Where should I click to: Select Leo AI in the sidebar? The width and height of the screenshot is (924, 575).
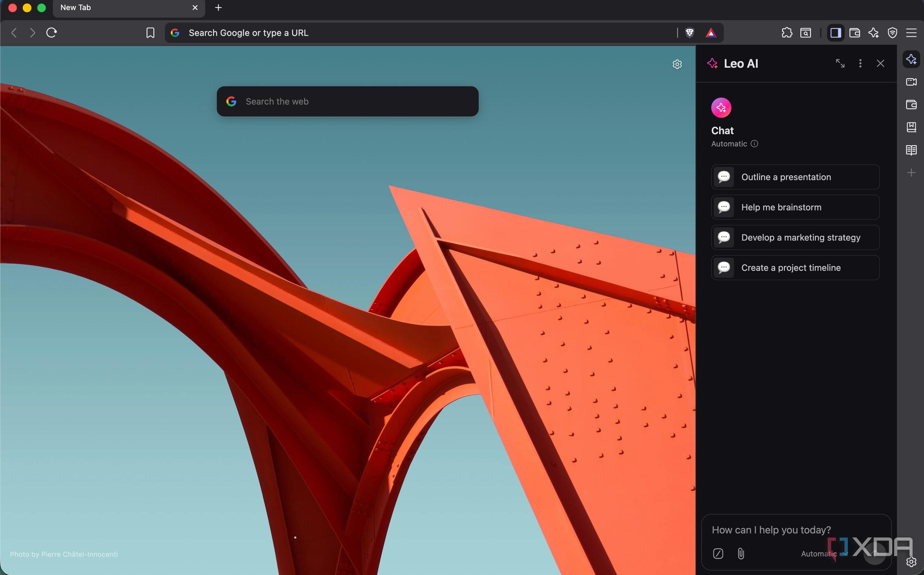pyautogui.click(x=911, y=59)
